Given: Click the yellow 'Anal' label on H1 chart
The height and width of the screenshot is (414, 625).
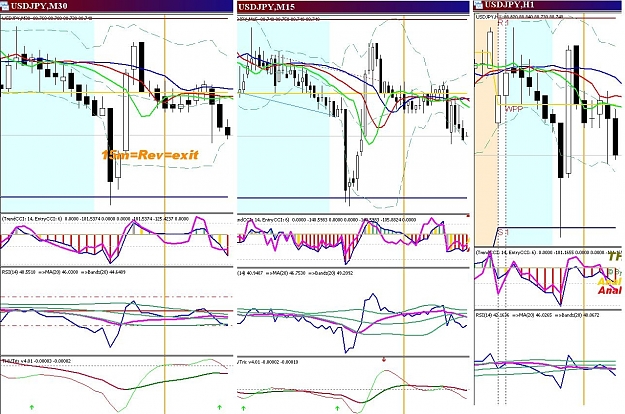Looking at the screenshot, I should click(609, 281).
